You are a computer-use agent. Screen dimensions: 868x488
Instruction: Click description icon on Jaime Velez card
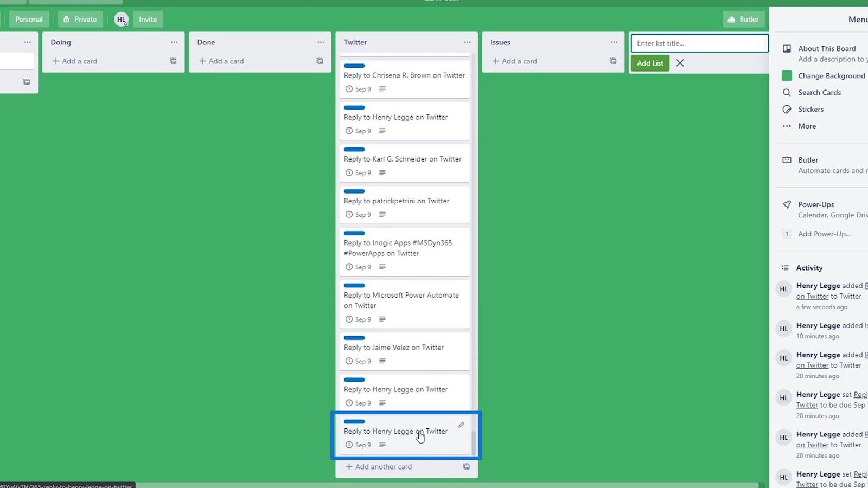382,361
